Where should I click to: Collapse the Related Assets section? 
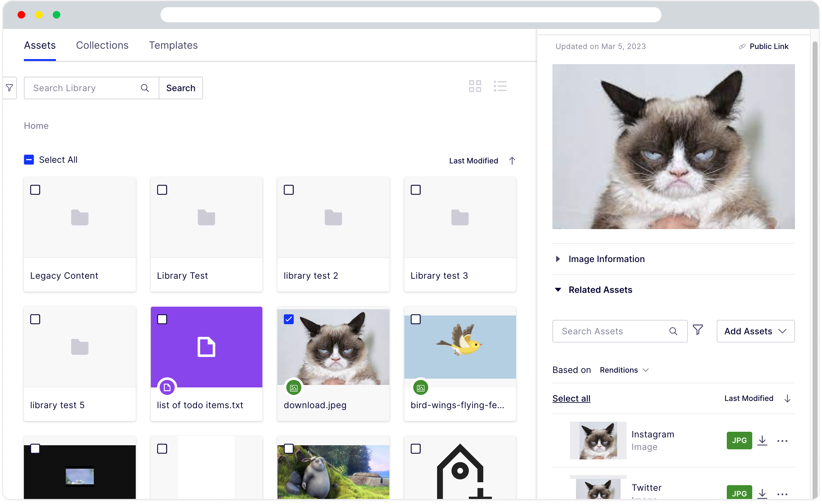pos(556,289)
